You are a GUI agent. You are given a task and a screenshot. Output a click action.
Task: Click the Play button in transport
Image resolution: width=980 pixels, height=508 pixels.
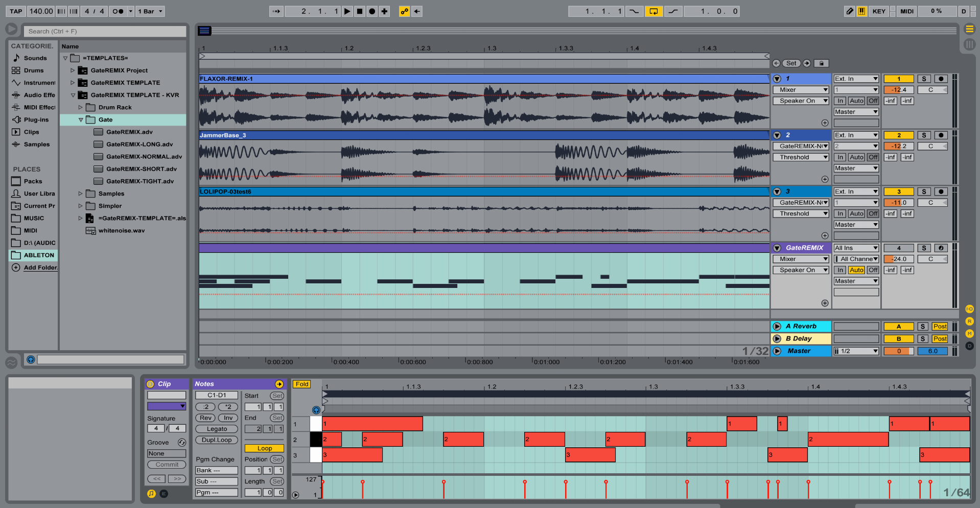(x=347, y=11)
